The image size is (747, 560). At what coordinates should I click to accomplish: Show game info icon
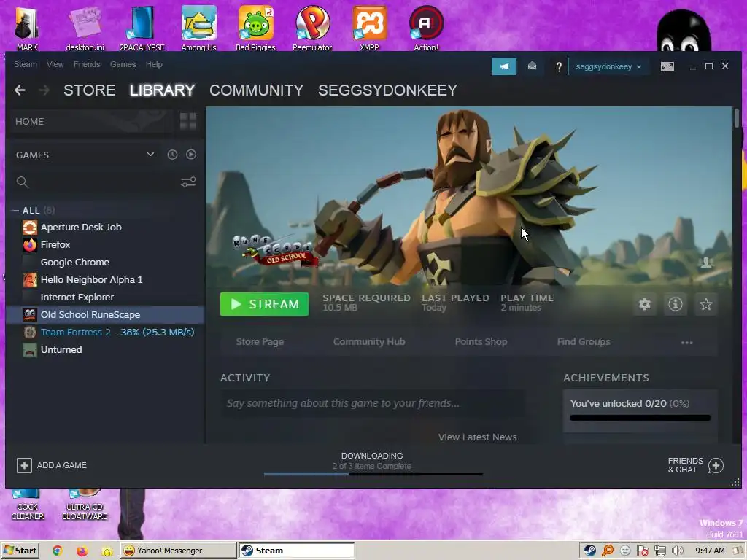point(675,304)
